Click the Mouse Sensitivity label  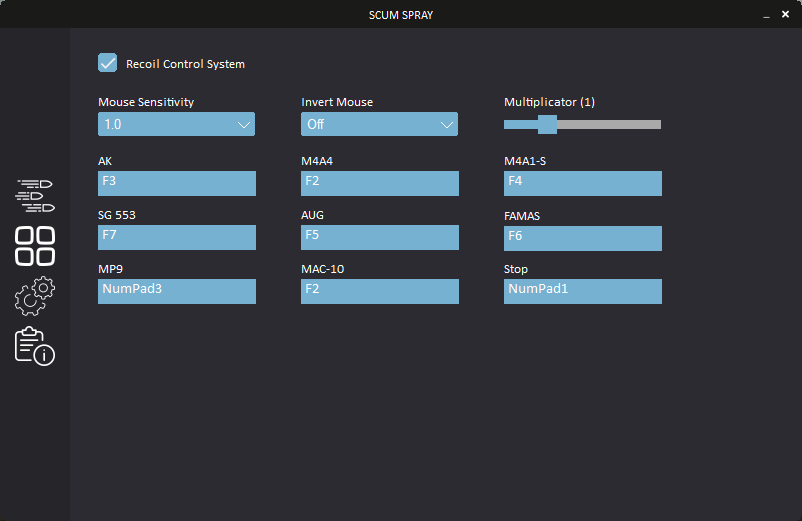tap(146, 102)
